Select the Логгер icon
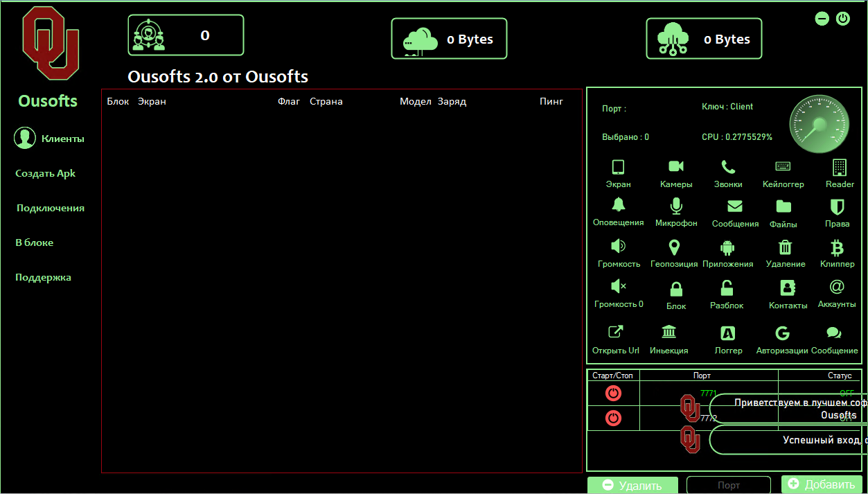 point(728,333)
